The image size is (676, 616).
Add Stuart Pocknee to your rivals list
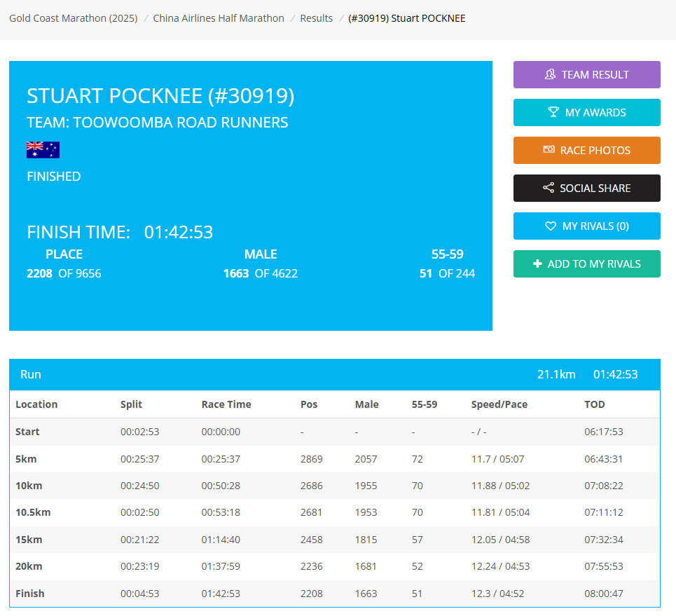(586, 264)
